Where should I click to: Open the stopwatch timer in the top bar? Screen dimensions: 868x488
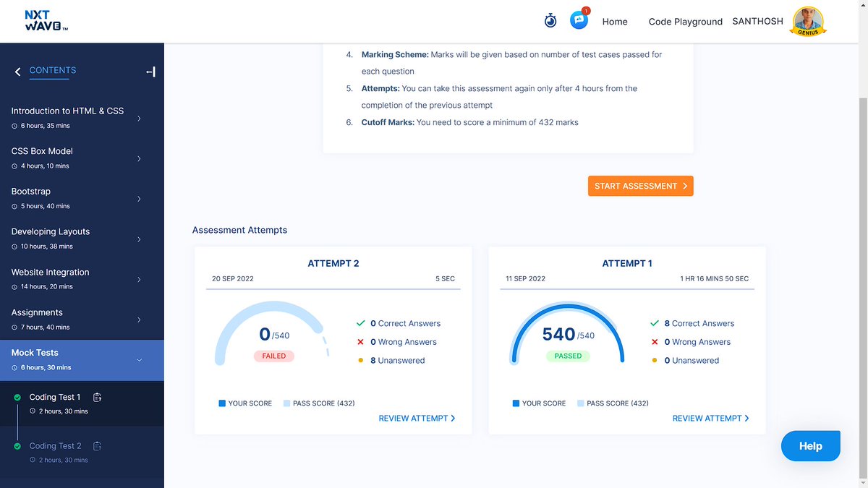(x=550, y=20)
